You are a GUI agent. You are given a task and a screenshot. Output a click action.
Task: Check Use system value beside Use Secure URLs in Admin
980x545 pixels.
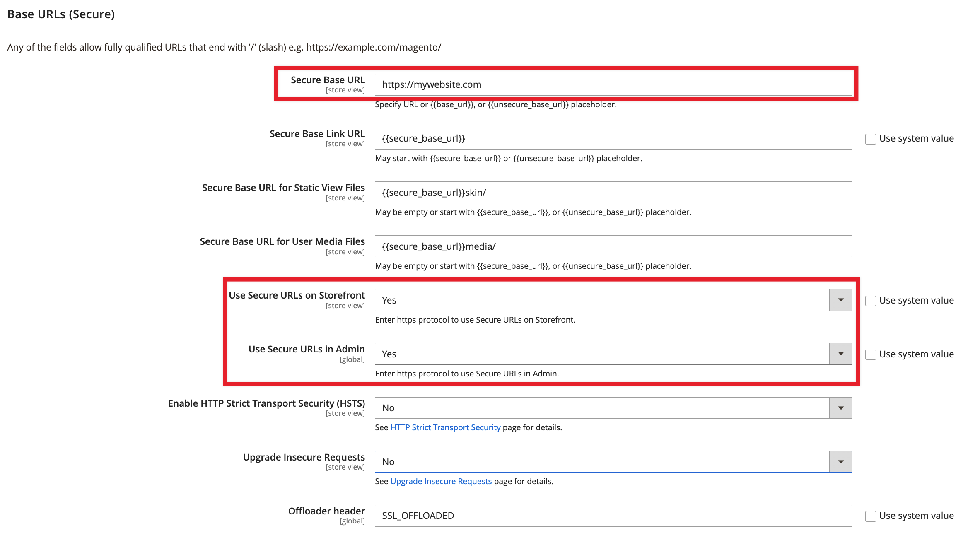click(870, 354)
